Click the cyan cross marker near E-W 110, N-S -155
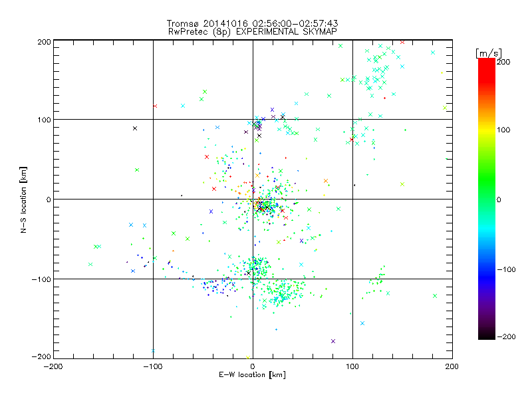 (362, 323)
